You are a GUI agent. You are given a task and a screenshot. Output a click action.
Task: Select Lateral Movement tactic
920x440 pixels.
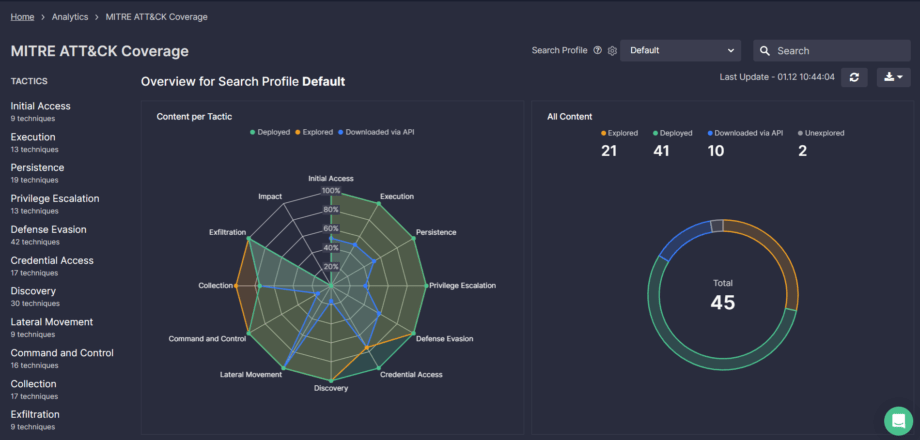coord(52,322)
